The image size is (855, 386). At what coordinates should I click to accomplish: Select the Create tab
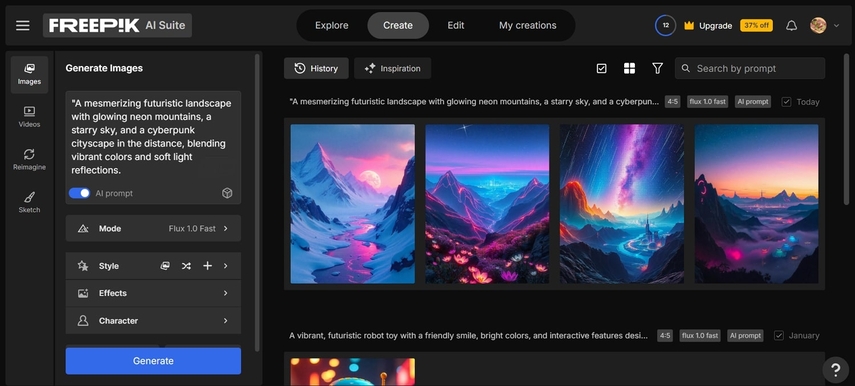[398, 26]
